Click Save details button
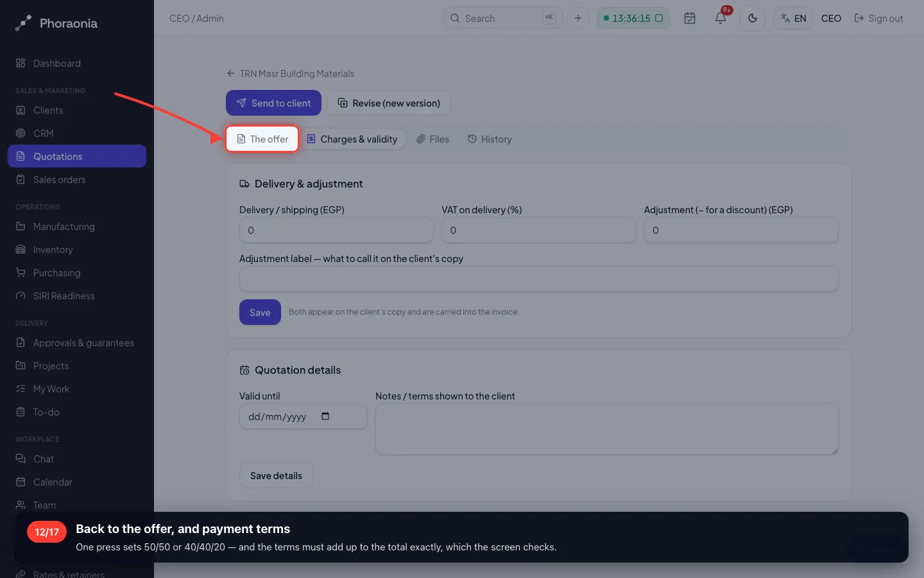This screenshot has width=924, height=578. 276,476
